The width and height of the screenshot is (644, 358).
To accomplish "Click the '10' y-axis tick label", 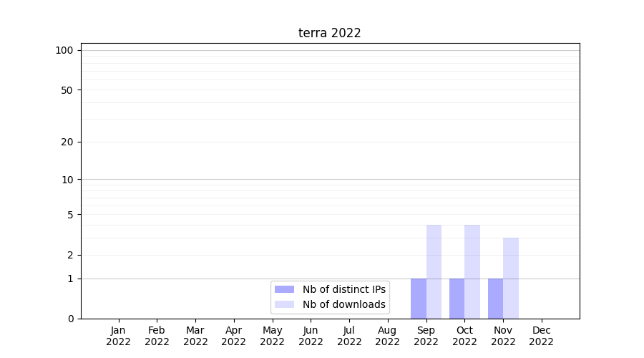I will tap(67, 180).
